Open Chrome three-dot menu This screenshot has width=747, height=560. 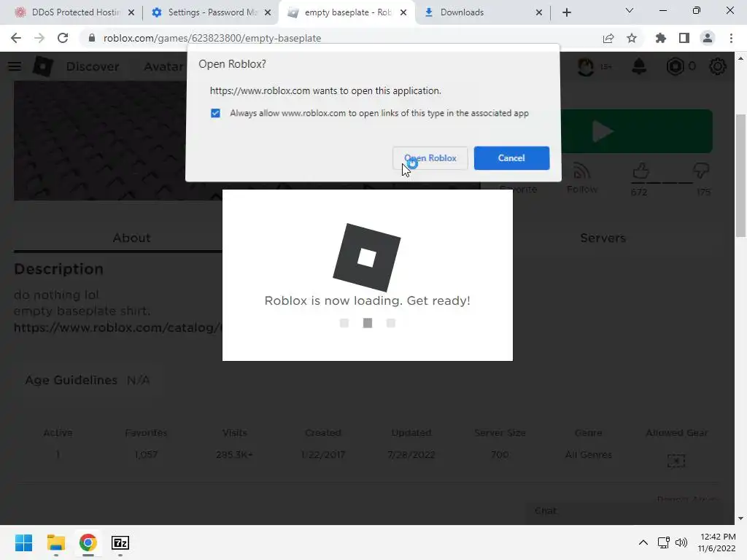coord(731,38)
